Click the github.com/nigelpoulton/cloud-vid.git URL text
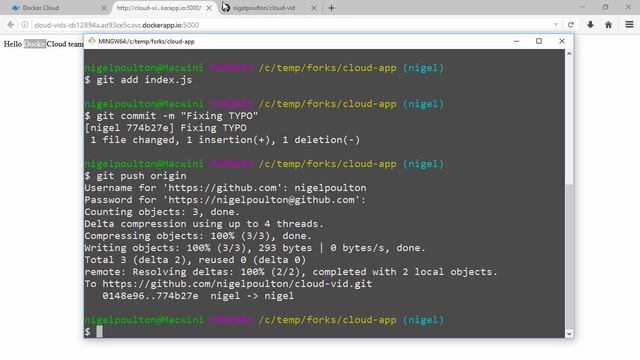Screen dimensions: 640x360 (x=237, y=284)
